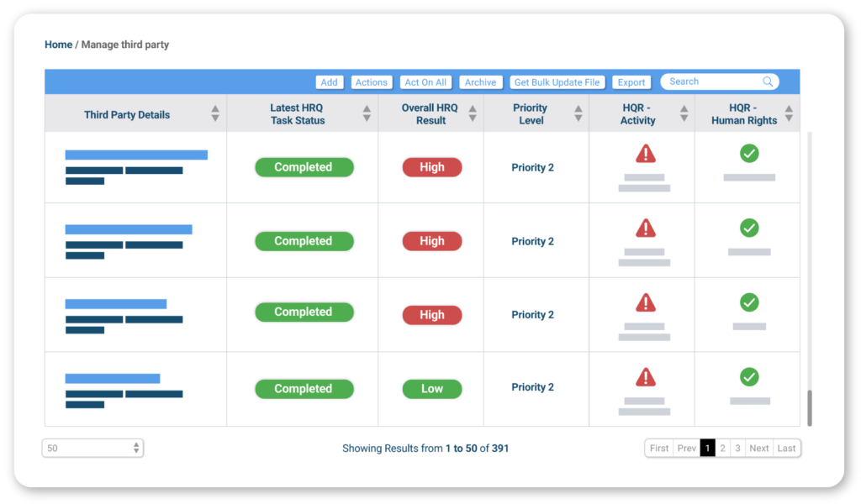Sort by Latest HRQ Task Status arrows
Image resolution: width=861 pixels, height=504 pixels.
(367, 113)
